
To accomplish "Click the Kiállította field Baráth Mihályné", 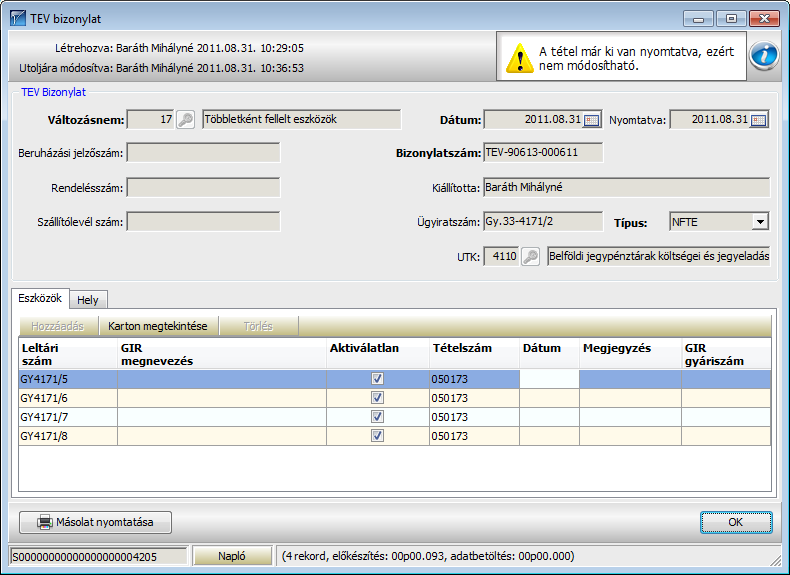I will 626,187.
